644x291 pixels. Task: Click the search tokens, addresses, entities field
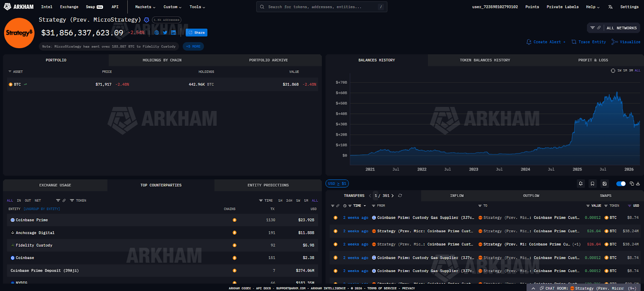[x=322, y=7]
